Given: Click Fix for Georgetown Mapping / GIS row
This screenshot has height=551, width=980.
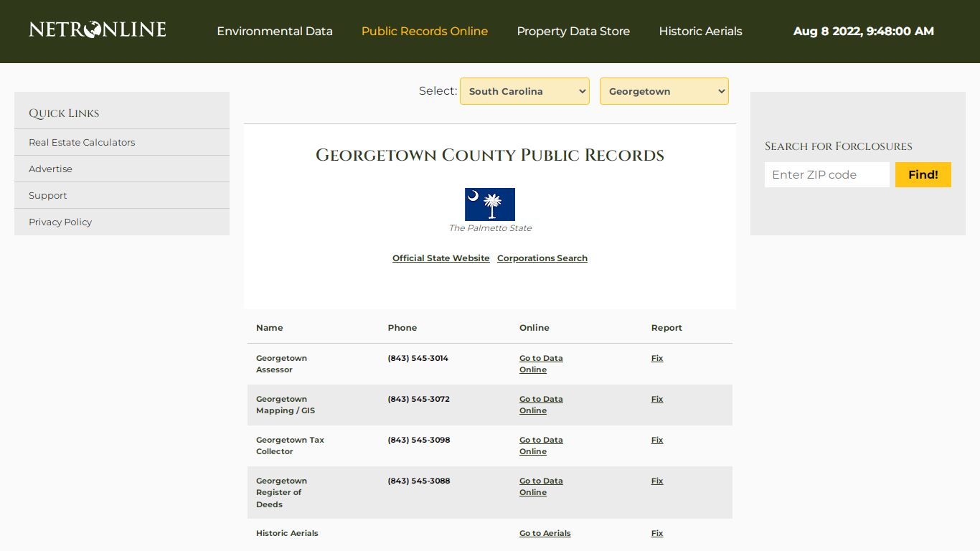Looking at the screenshot, I should pyautogui.click(x=657, y=399).
